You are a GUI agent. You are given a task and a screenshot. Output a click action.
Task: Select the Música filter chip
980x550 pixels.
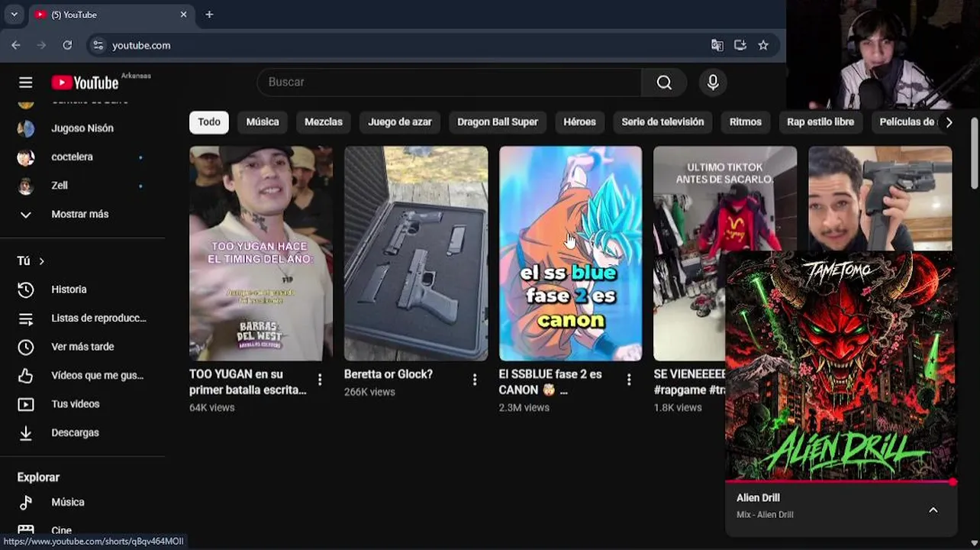[263, 122]
